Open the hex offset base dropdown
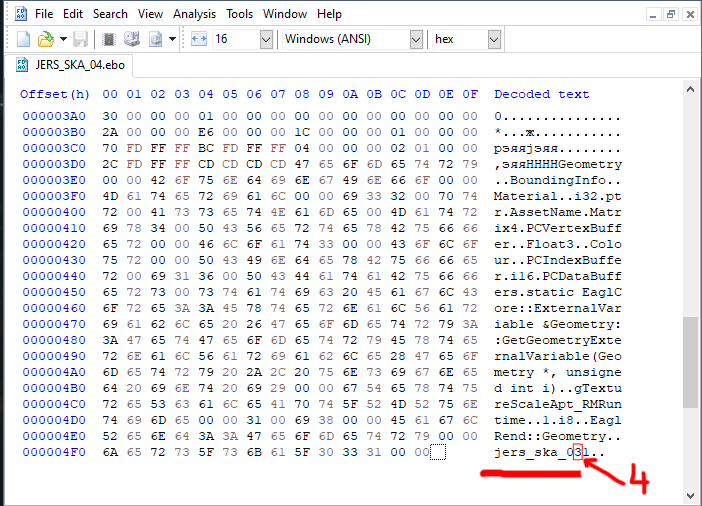Viewport: 702px width, 506px height. pyautogui.click(x=494, y=39)
